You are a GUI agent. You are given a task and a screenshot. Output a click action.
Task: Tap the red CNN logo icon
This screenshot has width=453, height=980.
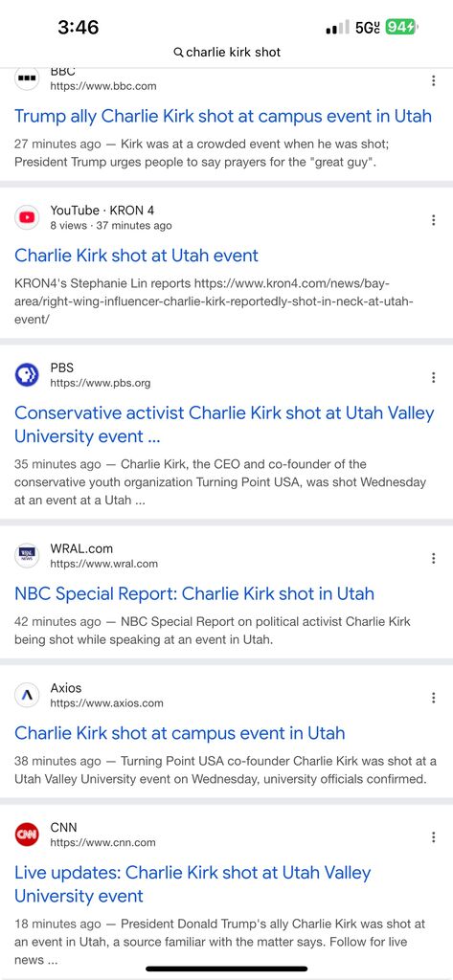tap(27, 835)
